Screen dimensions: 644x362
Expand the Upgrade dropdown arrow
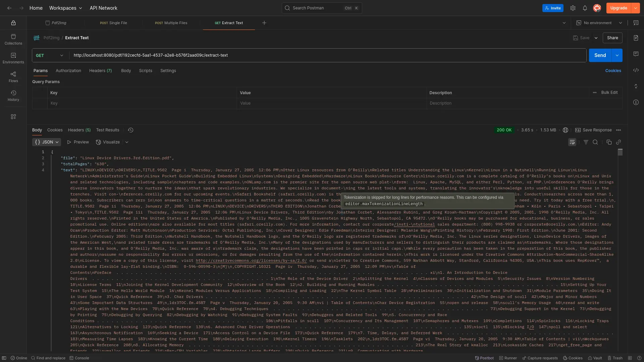point(636,8)
